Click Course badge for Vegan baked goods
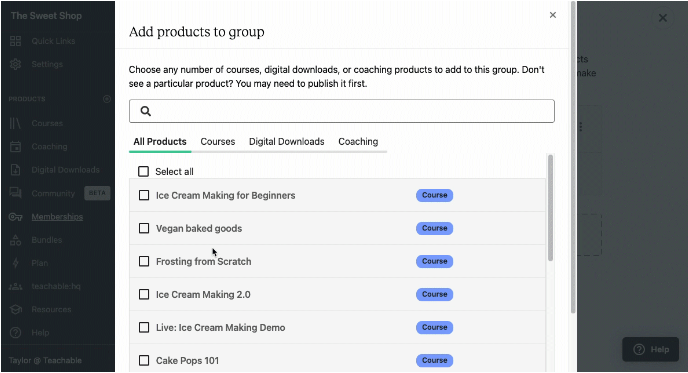This screenshot has width=688, height=373. click(434, 228)
